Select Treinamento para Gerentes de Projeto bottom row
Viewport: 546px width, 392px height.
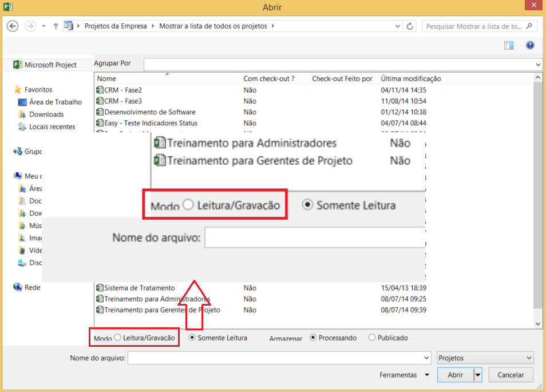pos(162,310)
